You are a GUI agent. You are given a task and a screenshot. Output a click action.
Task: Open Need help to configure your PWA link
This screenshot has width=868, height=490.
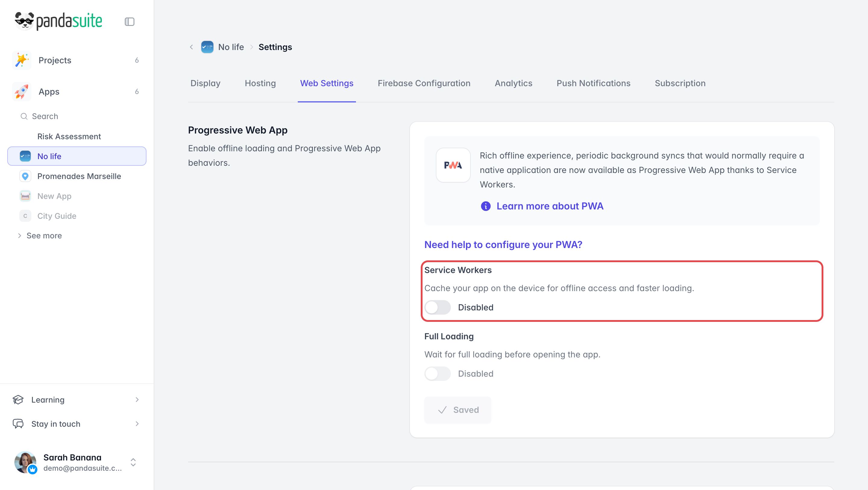(x=503, y=245)
